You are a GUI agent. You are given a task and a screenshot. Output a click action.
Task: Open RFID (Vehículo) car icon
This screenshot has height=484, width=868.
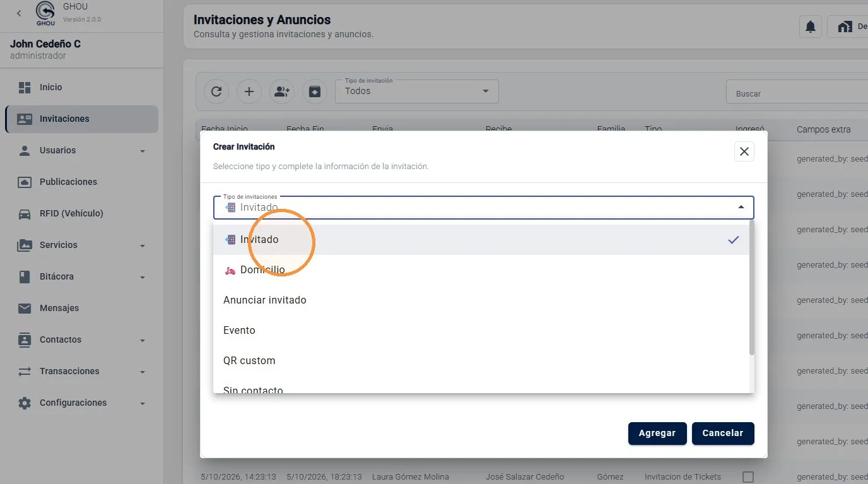[25, 214]
